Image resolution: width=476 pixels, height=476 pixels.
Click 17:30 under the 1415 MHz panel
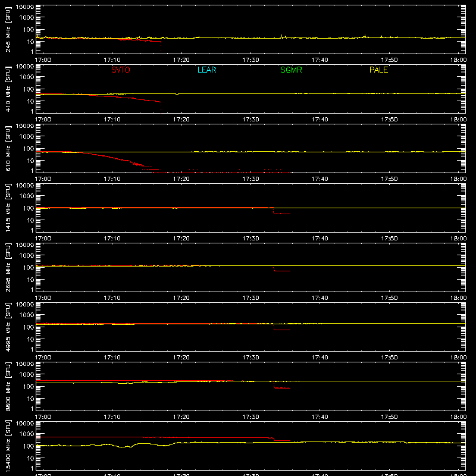click(250, 239)
